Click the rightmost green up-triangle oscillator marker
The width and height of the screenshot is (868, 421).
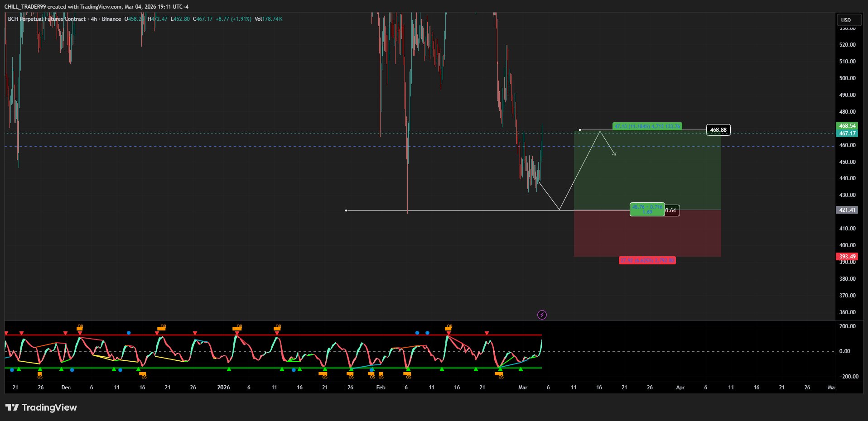pos(521,369)
